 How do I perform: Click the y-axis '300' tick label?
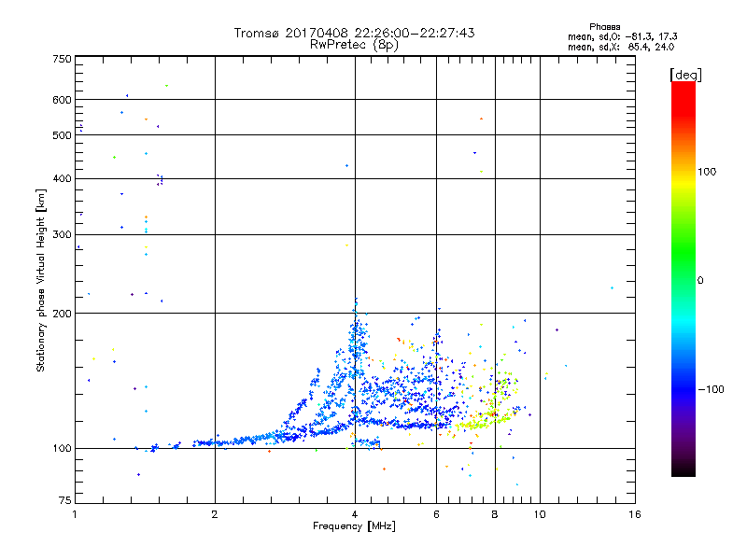(62, 234)
